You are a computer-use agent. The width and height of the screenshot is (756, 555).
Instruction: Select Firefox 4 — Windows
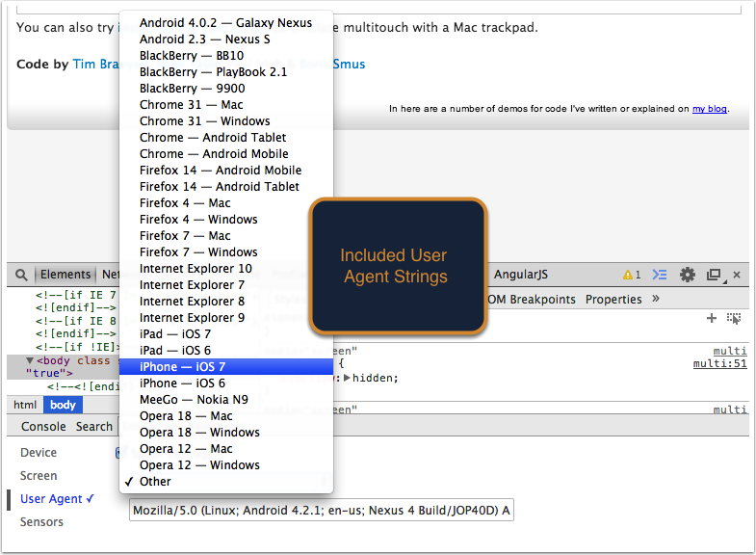coord(225,220)
